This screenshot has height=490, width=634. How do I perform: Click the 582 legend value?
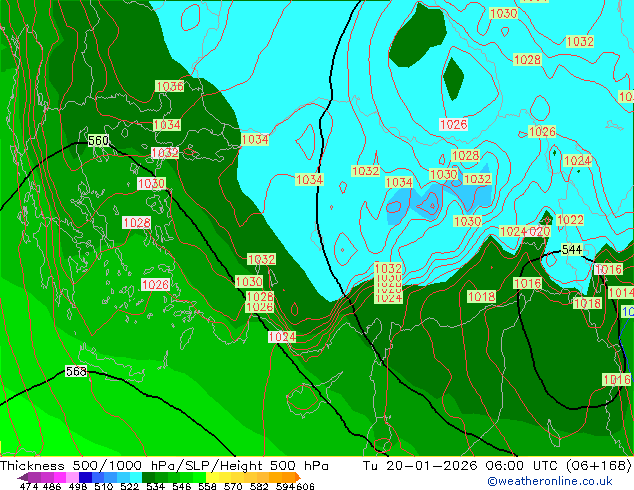tap(259, 486)
